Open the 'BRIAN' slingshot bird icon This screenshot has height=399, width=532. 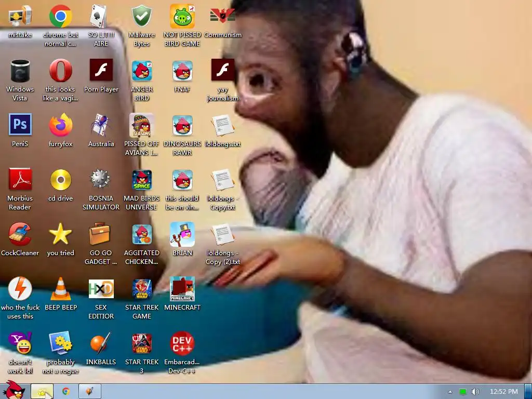182,234
